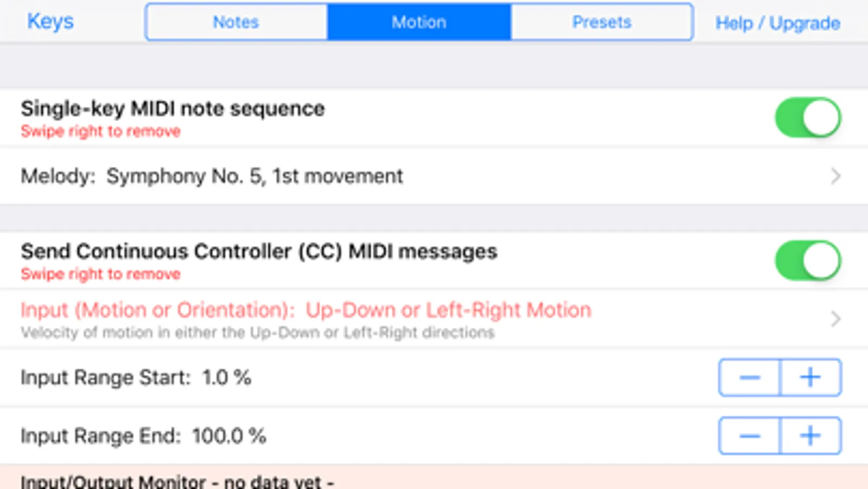
Task: Disable Send Continuous Controller MIDI messages switch
Action: pos(808,261)
